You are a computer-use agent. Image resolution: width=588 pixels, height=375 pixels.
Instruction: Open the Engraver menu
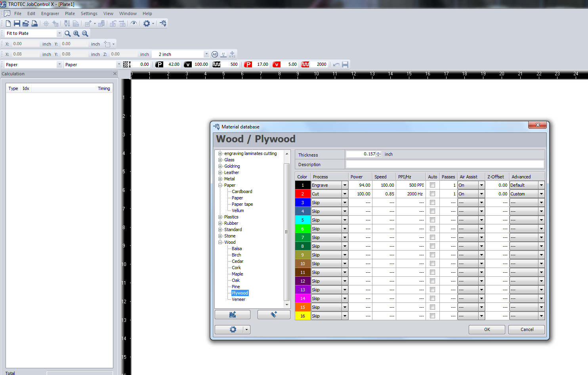click(x=50, y=13)
